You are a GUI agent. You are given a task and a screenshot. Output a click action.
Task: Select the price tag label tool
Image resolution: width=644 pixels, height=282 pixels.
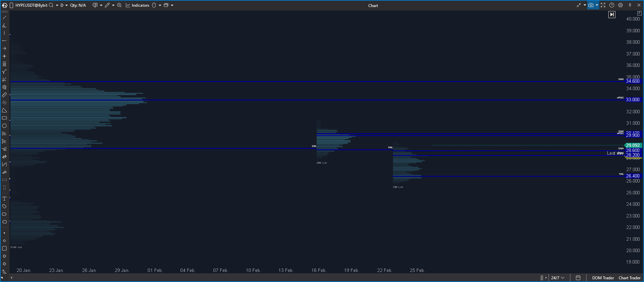click(x=4, y=206)
